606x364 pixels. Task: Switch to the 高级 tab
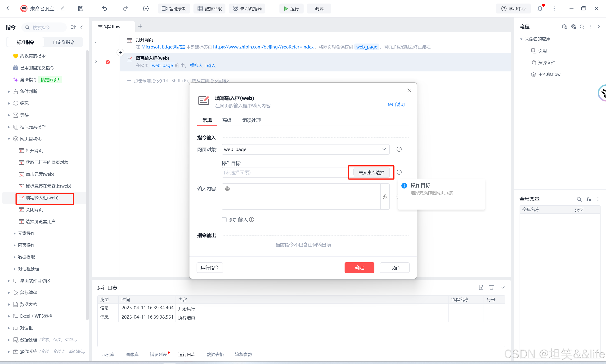click(227, 120)
